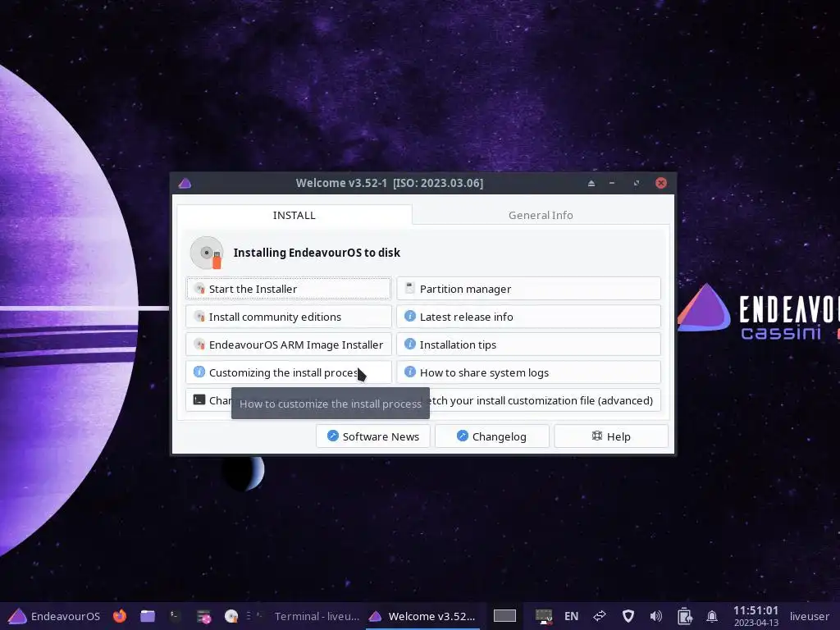The height and width of the screenshot is (630, 840).
Task: Click the icon on EndeavourOS ARM Image Installer
Action: tap(199, 345)
